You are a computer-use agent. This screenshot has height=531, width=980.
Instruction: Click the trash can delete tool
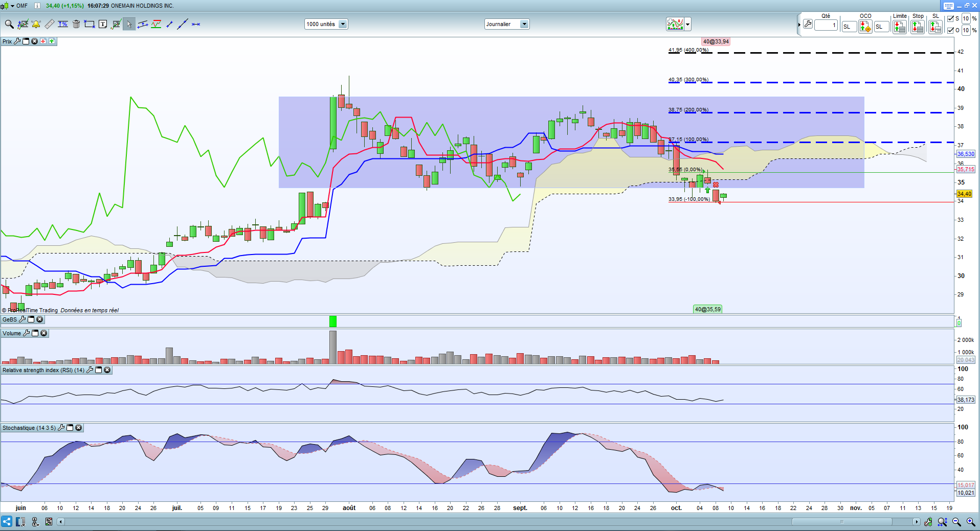coord(76,24)
